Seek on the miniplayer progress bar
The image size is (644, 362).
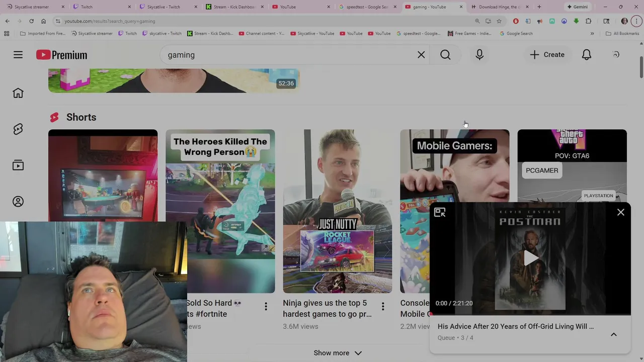tap(530, 314)
